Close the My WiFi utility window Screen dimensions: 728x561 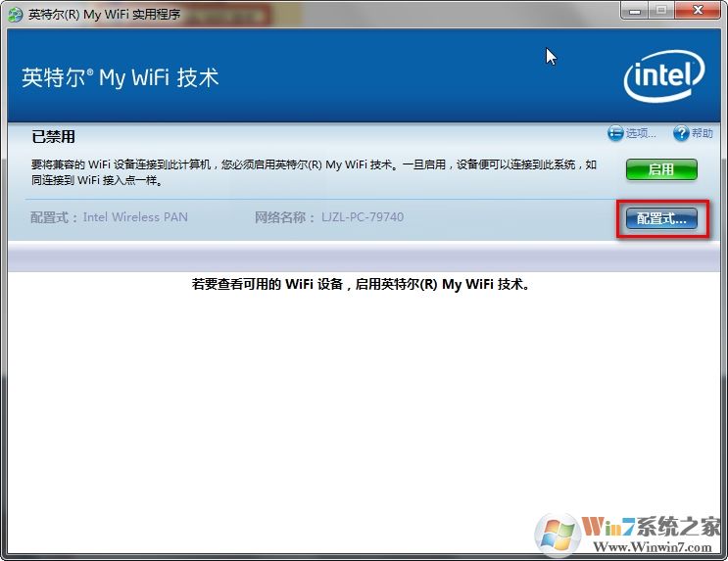[x=698, y=10]
